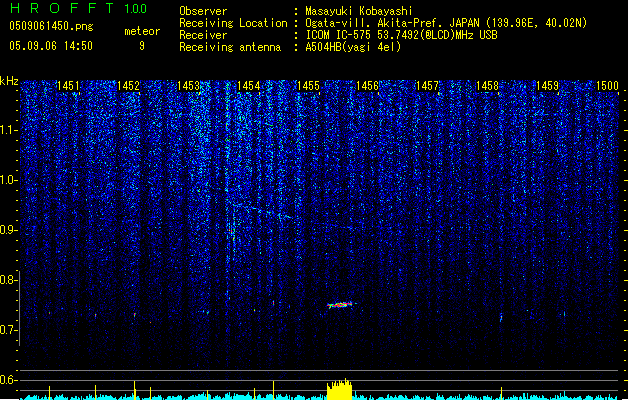Click the 0.7 kHz axis label
Screen dimensions: 629x400
coord(9,330)
